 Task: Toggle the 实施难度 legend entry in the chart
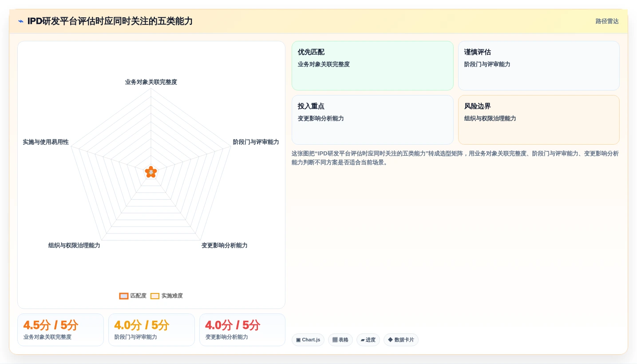[166, 296]
